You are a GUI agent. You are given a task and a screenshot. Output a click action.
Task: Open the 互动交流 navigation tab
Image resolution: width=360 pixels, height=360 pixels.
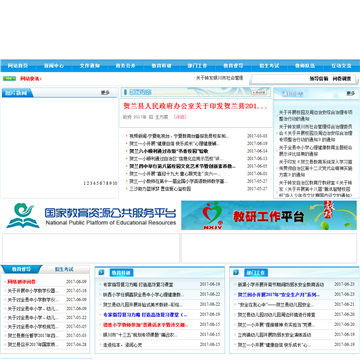pyautogui.click(x=341, y=66)
